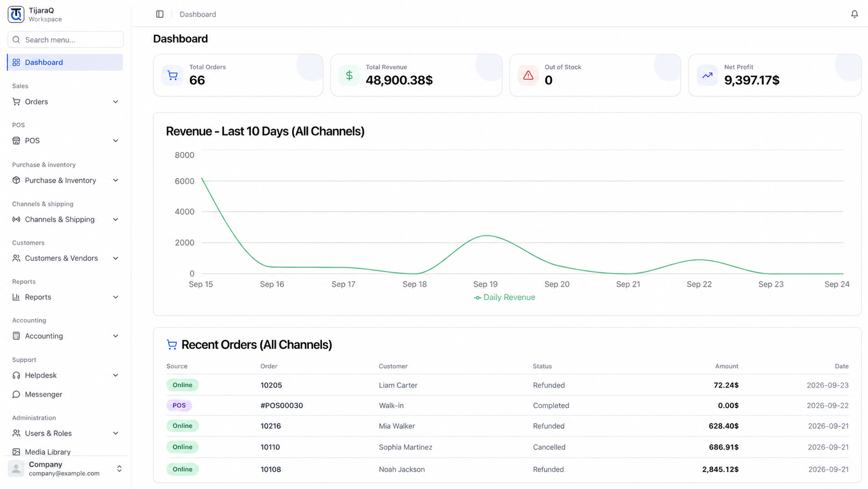The image size is (868, 489).
Task: Click the Messenger chat bubble icon
Action: click(16, 394)
